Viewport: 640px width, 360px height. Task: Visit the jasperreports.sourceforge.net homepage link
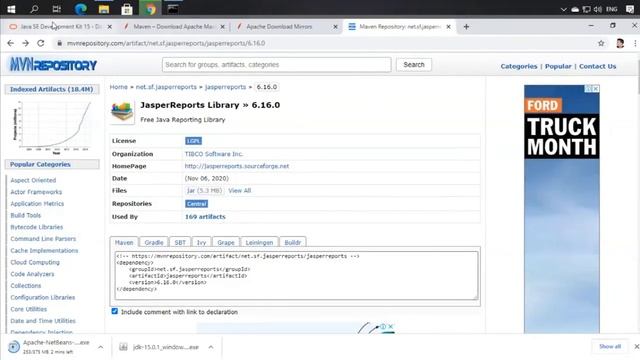coord(237,166)
